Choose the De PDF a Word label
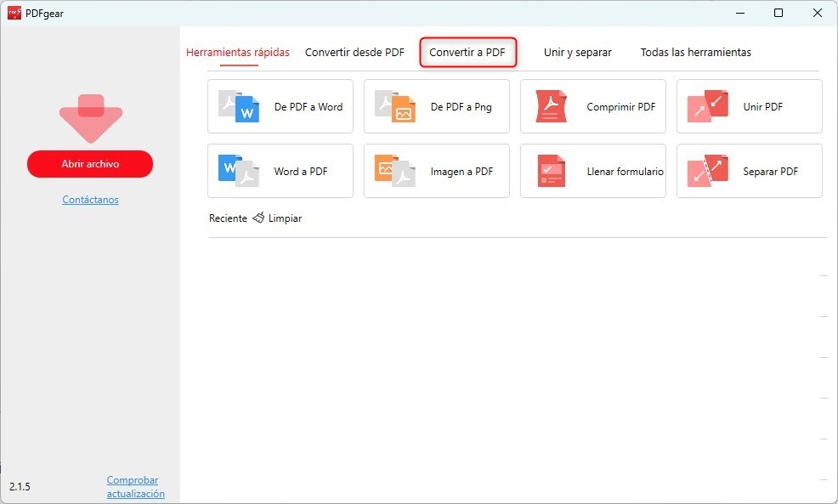 [x=309, y=107]
